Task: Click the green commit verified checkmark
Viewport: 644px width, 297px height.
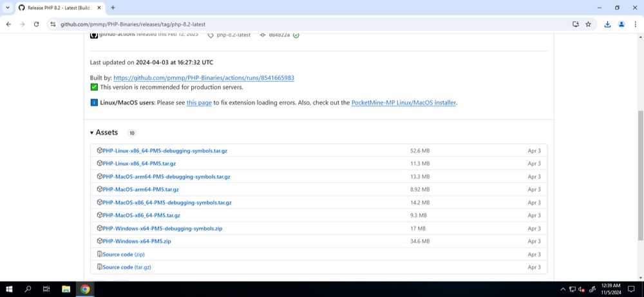Action: pyautogui.click(x=296, y=35)
